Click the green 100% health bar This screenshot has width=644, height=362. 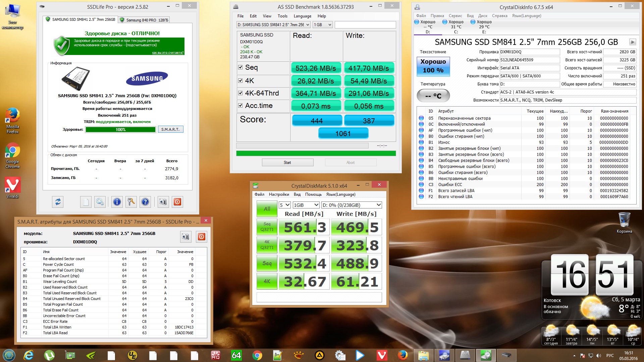pos(120,129)
